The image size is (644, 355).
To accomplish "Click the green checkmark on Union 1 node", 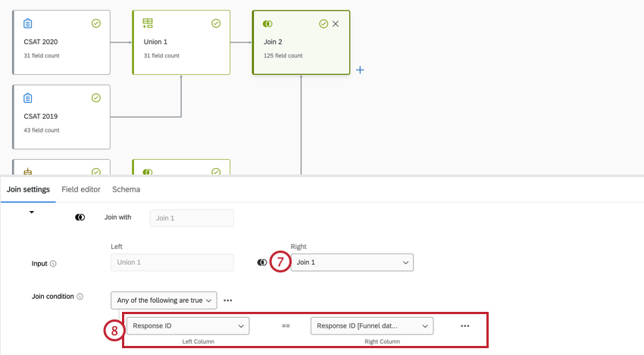I will [216, 23].
